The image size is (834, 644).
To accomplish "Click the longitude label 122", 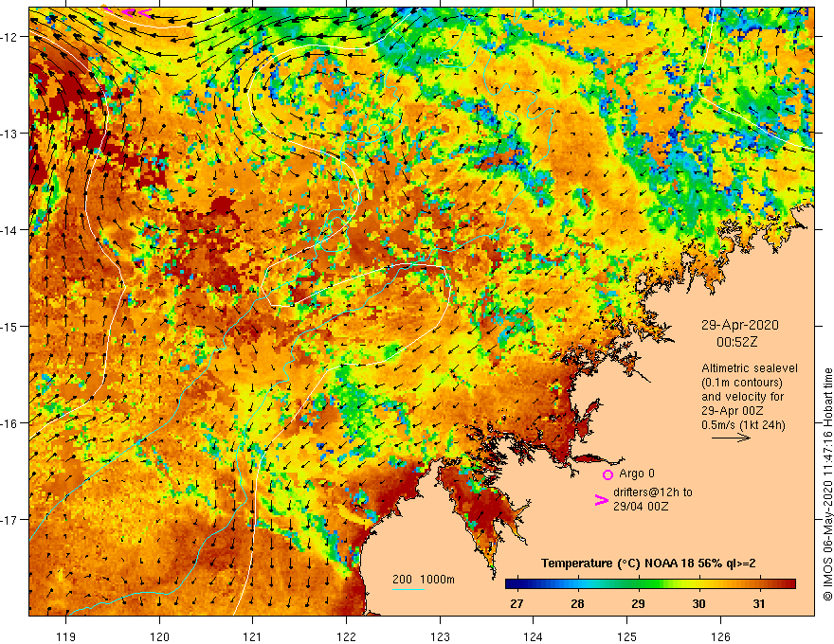I will click(346, 636).
